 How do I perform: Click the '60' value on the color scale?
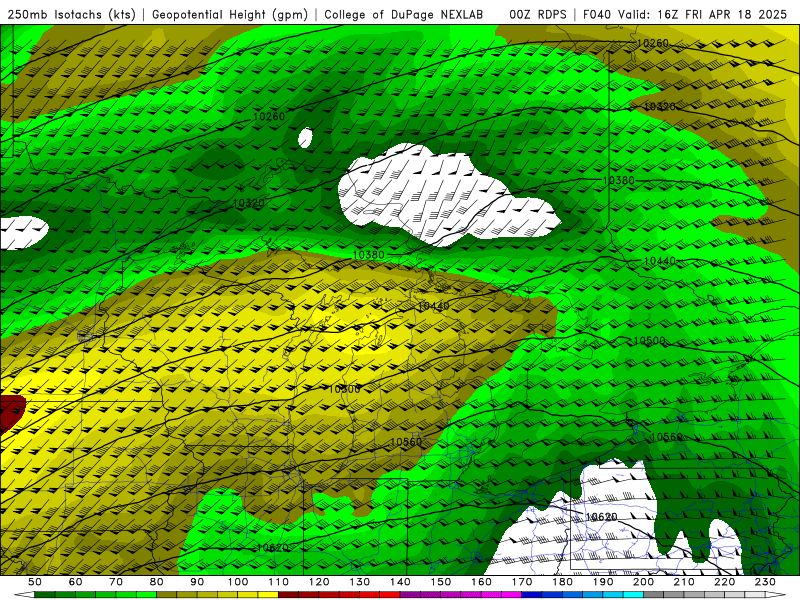[75, 582]
